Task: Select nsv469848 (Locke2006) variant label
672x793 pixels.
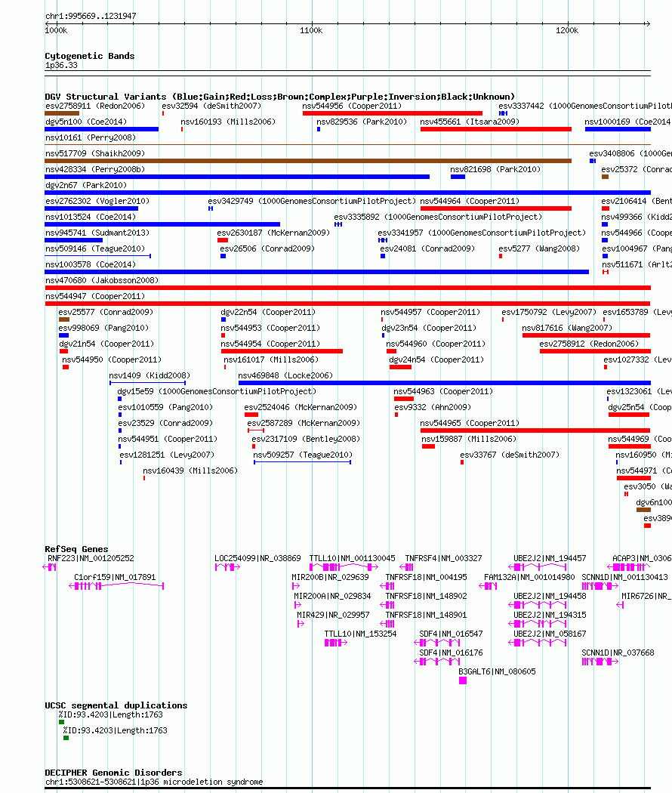Action: pos(285,375)
